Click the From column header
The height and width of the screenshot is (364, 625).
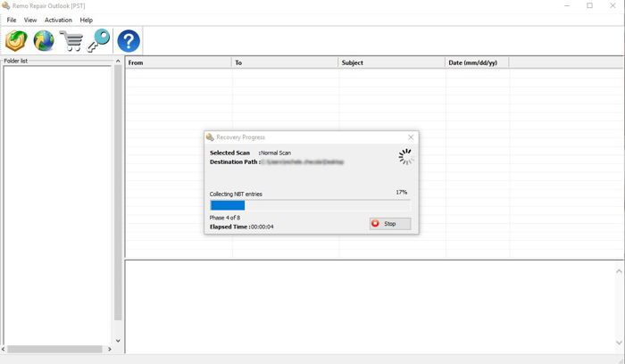click(179, 62)
